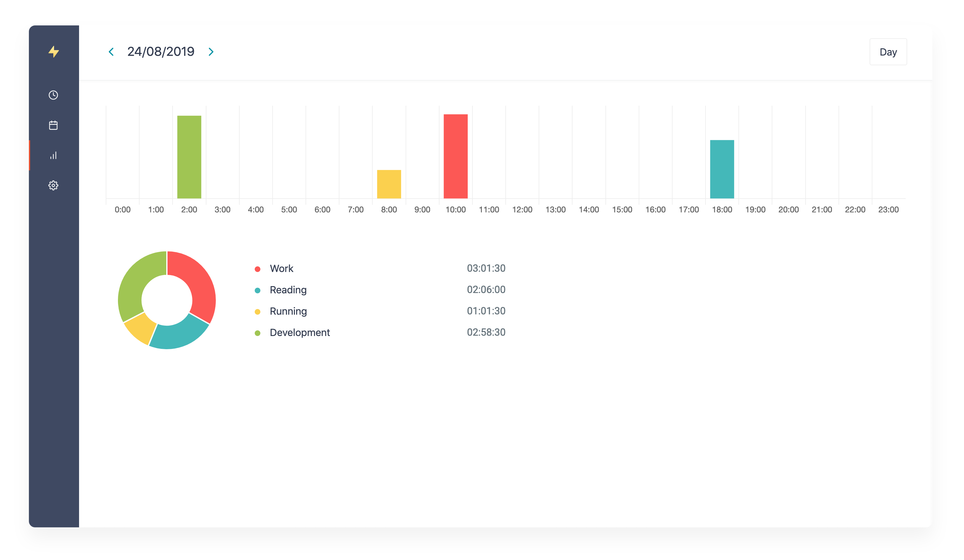
Task: Open settings via the gear icon
Action: coord(53,185)
